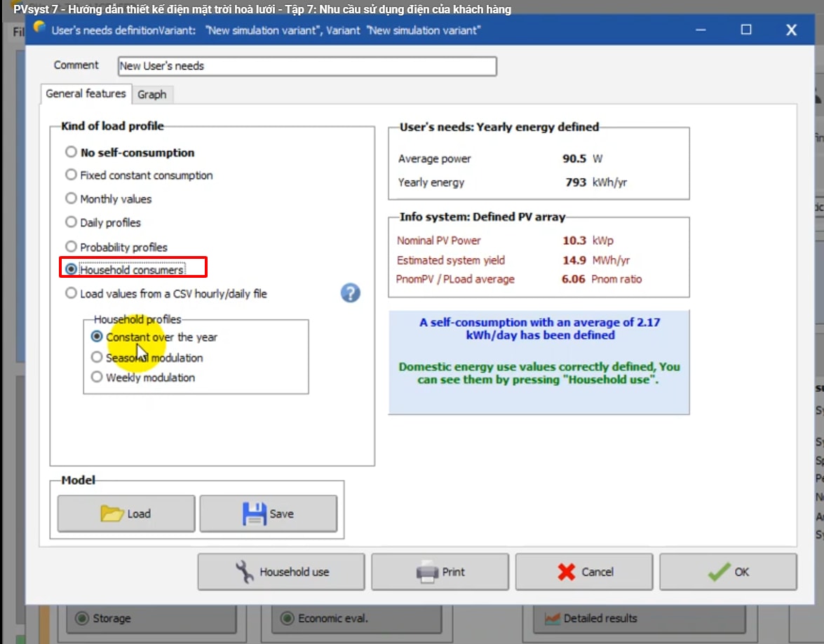This screenshot has width=824, height=644.
Task: Click the printer icon on Print button
Action: [427, 572]
